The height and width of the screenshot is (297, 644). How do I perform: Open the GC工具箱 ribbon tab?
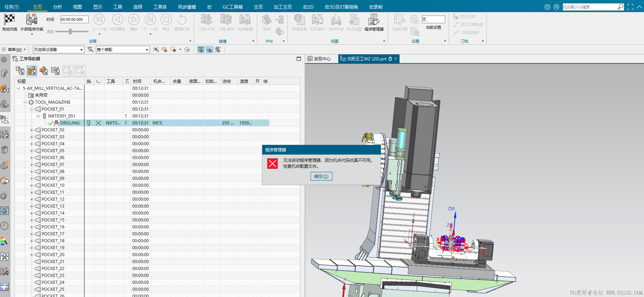[x=232, y=7]
